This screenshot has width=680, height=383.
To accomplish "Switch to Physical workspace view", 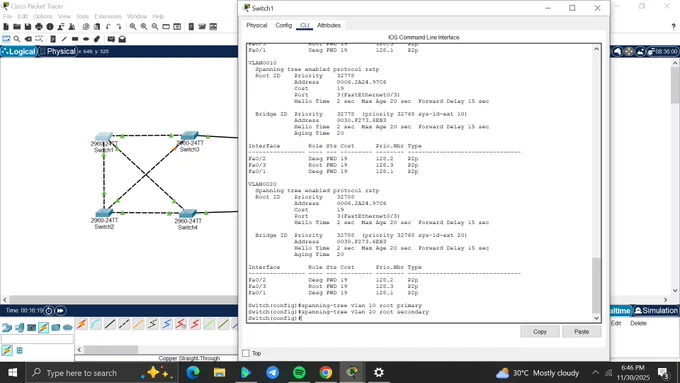I will click(58, 52).
